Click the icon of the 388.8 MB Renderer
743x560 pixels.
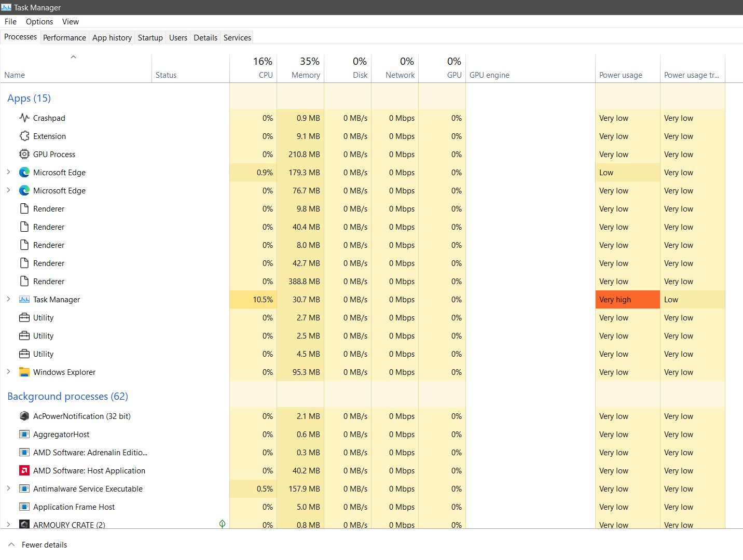24,281
